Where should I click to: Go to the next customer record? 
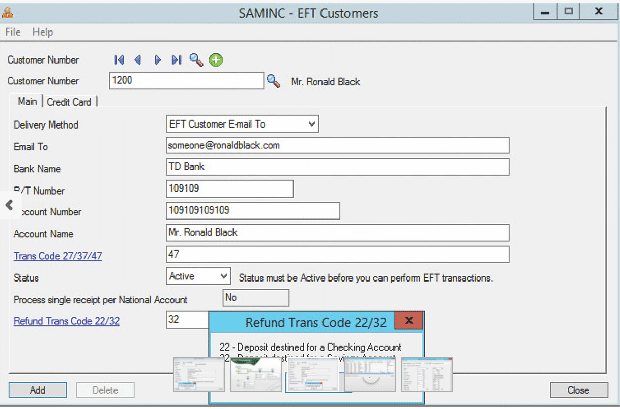(x=157, y=60)
